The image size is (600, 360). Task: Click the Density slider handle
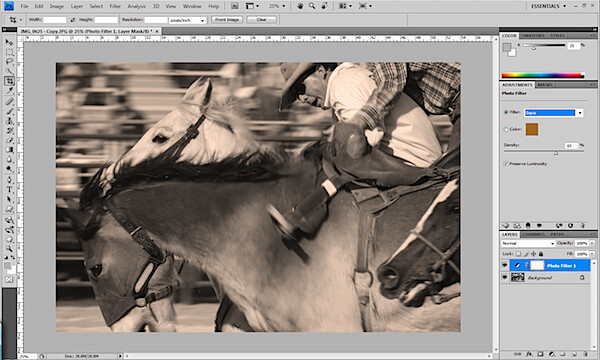[556, 153]
